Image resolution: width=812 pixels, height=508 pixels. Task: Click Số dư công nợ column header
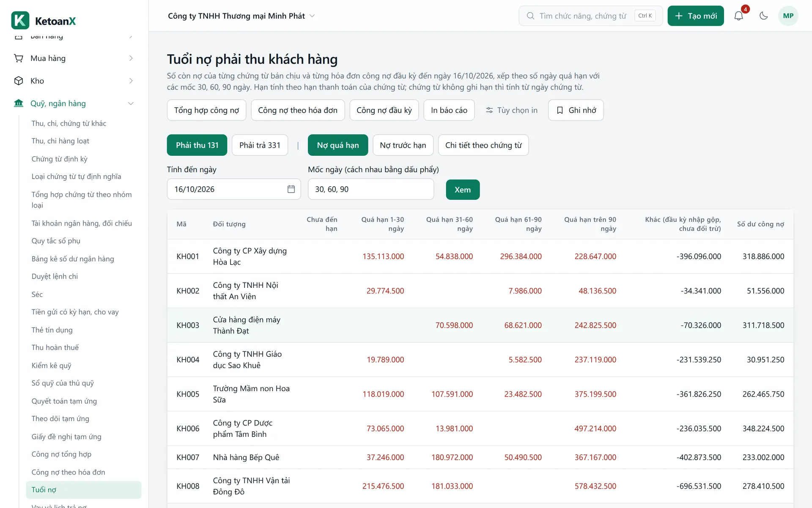760,224
